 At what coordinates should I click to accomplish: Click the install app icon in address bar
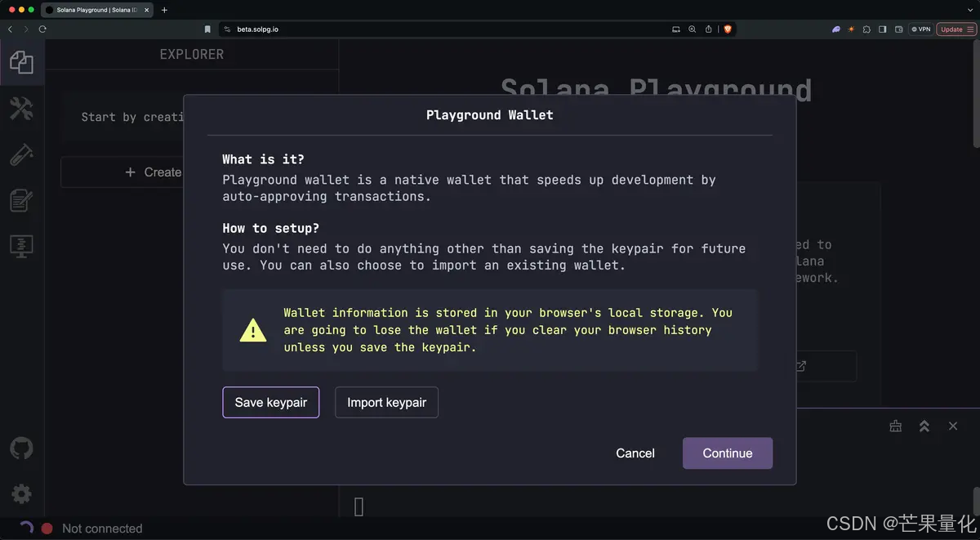[x=676, y=29]
